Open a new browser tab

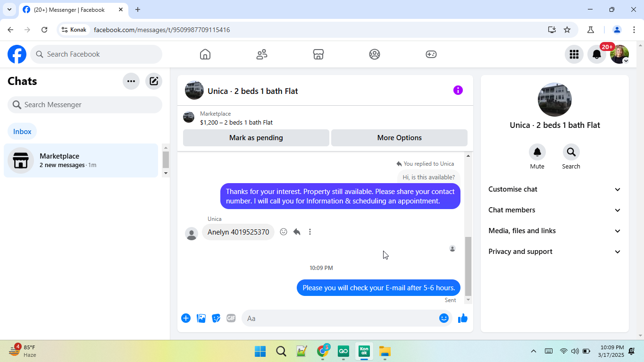(138, 9)
